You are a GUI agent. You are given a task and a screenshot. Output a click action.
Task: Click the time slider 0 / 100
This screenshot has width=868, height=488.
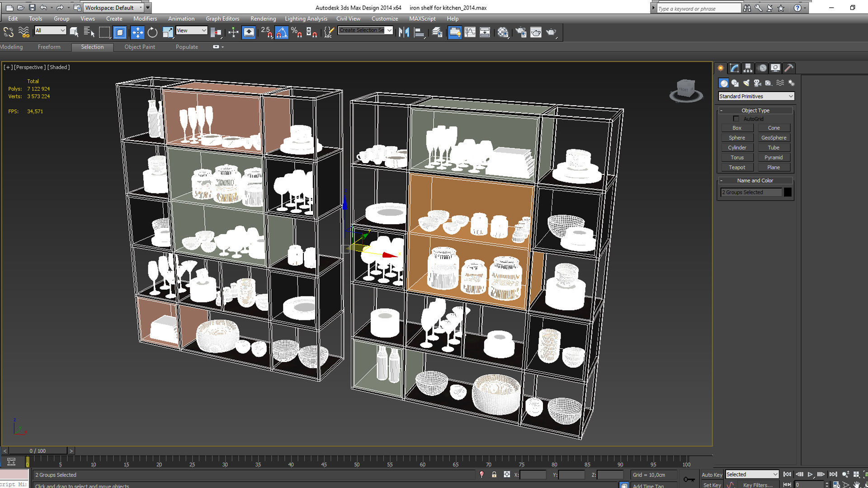(x=38, y=451)
